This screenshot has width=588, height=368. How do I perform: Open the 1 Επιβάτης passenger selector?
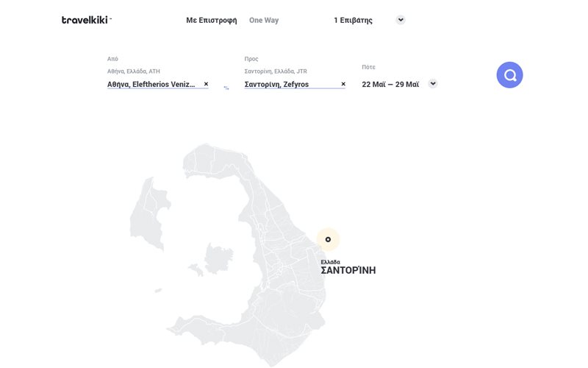tap(353, 21)
